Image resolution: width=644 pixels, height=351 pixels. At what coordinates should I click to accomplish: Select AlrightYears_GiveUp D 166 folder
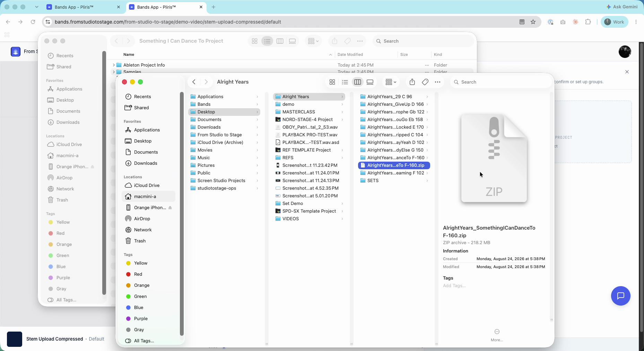click(394, 104)
